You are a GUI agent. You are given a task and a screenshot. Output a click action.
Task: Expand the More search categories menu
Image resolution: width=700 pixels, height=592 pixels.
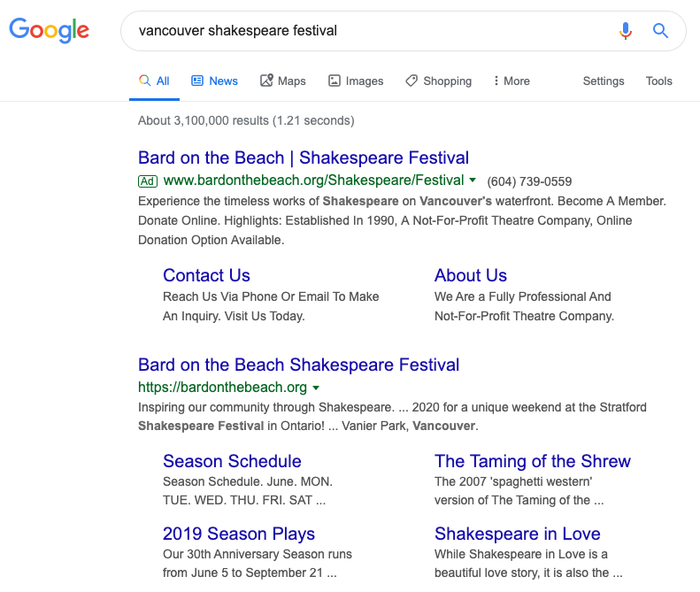(x=512, y=81)
